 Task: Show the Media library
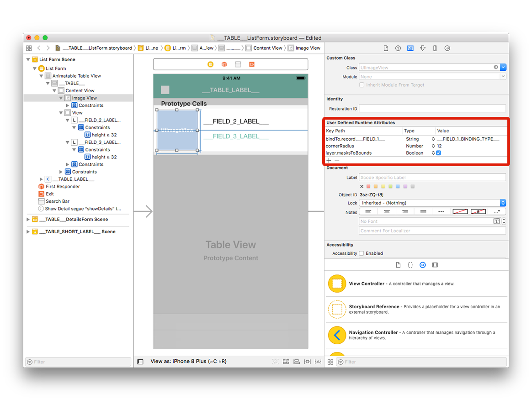[435, 265]
